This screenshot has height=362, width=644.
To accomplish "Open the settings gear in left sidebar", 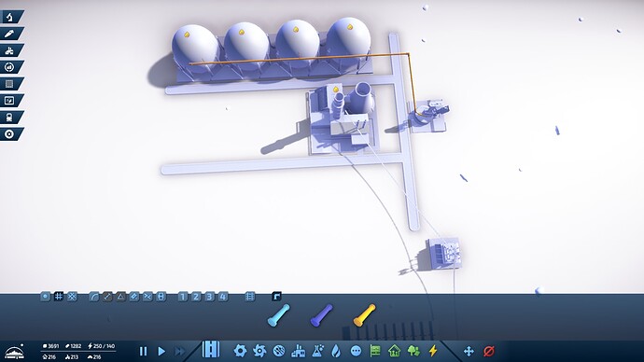I will tap(10, 134).
